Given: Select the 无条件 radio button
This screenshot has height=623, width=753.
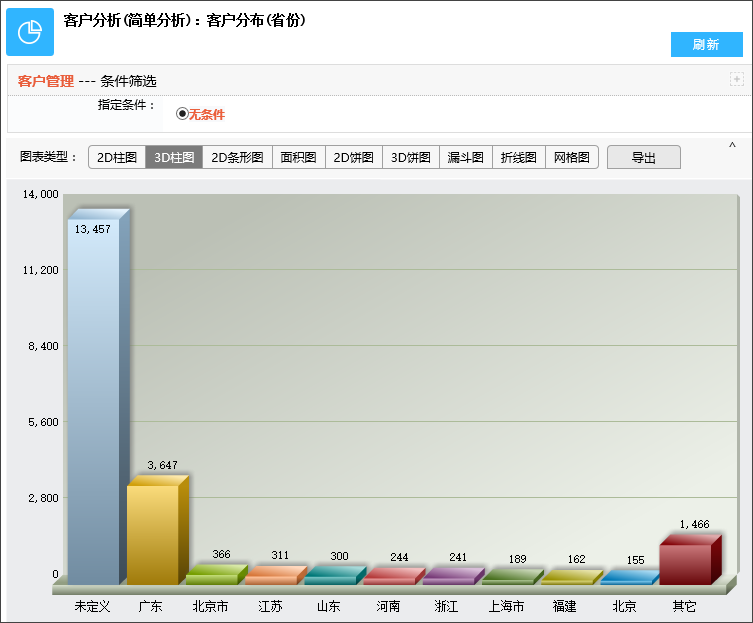Looking at the screenshot, I should pos(182,114).
